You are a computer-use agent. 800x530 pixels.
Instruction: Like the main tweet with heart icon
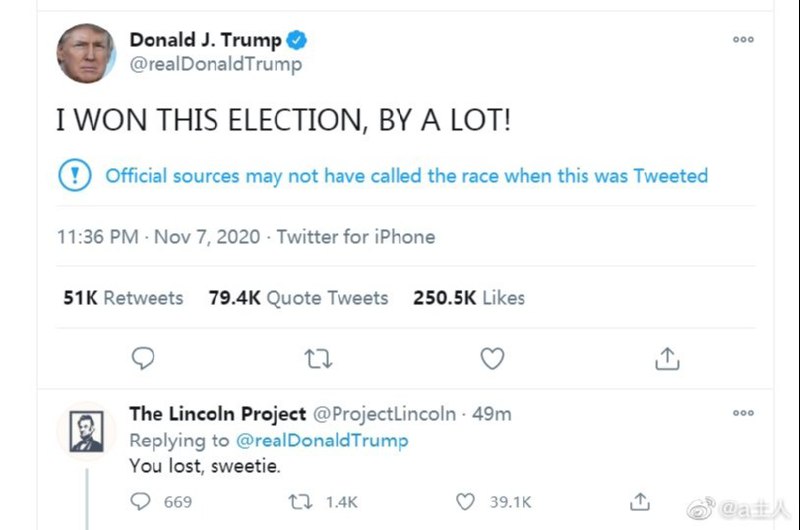(x=492, y=357)
